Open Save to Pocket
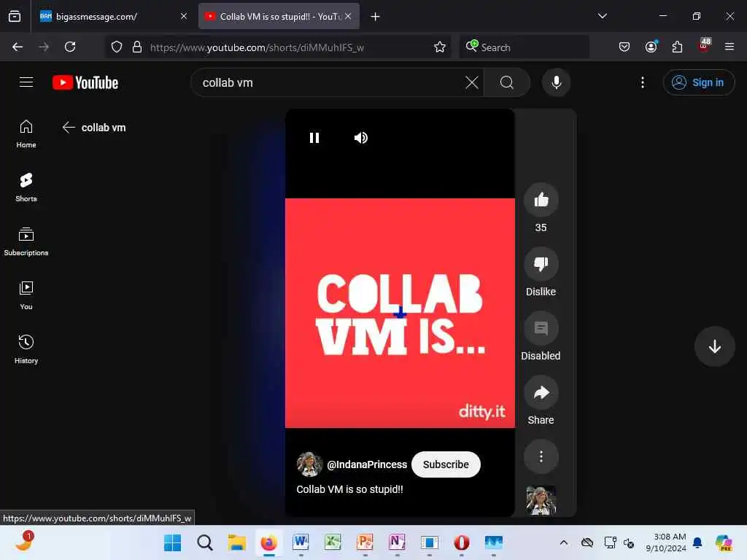The height and width of the screenshot is (560, 747). click(x=624, y=47)
